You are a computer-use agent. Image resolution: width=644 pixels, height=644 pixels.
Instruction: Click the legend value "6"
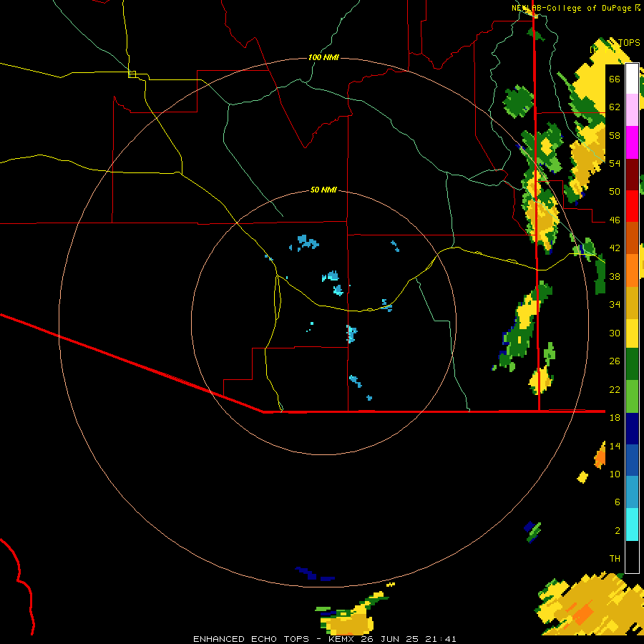click(617, 502)
